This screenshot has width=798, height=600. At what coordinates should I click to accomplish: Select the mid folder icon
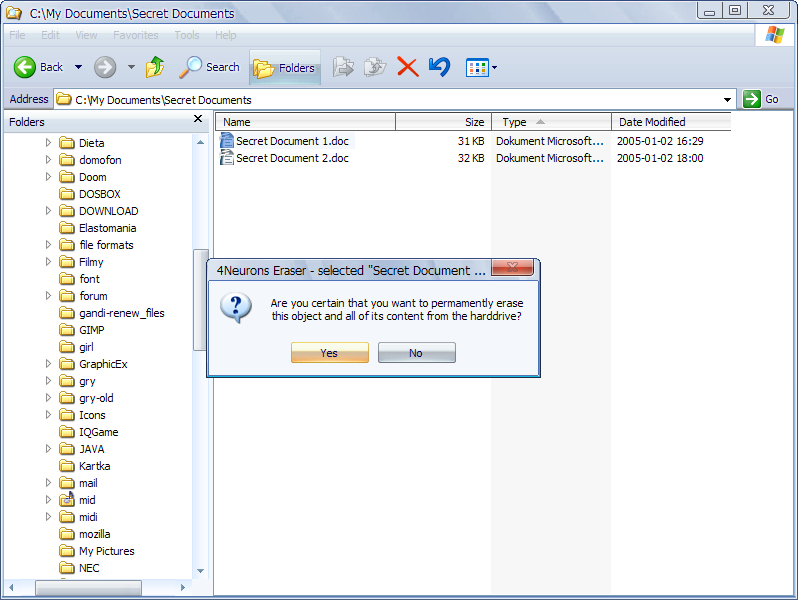[x=67, y=499]
